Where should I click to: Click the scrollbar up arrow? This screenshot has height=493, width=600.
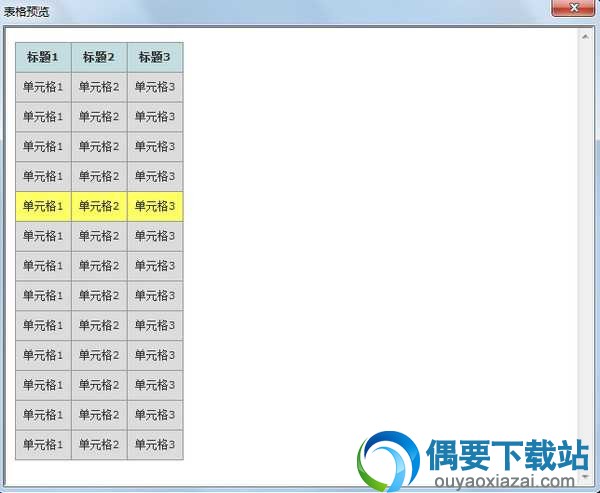585,37
